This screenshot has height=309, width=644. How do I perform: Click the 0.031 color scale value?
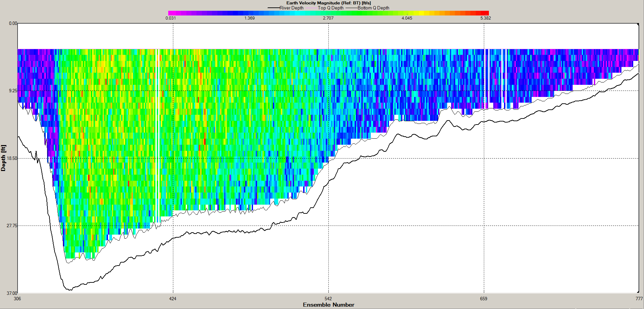coord(171,18)
